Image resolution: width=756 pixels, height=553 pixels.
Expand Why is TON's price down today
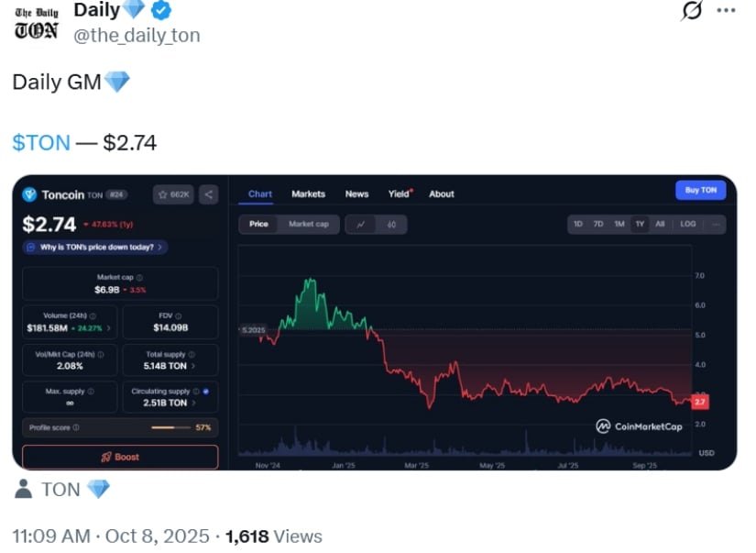[95, 247]
